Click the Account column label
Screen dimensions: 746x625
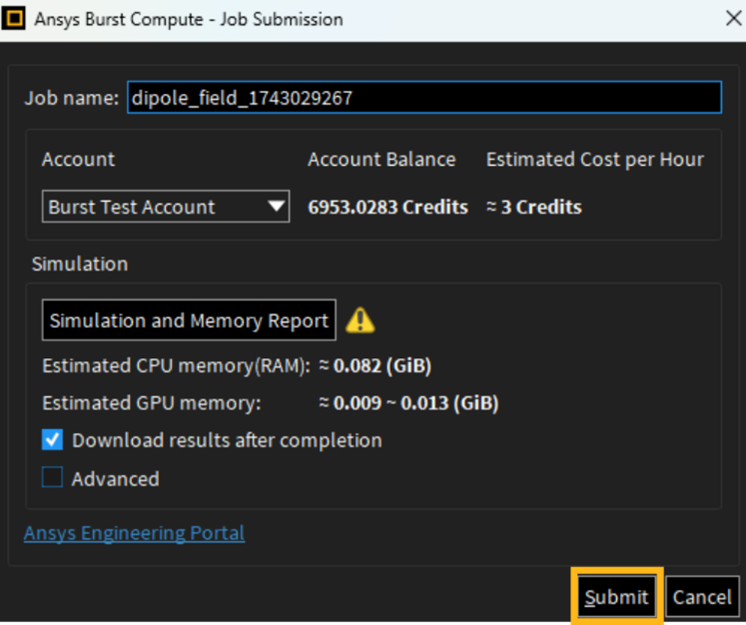pos(79,159)
